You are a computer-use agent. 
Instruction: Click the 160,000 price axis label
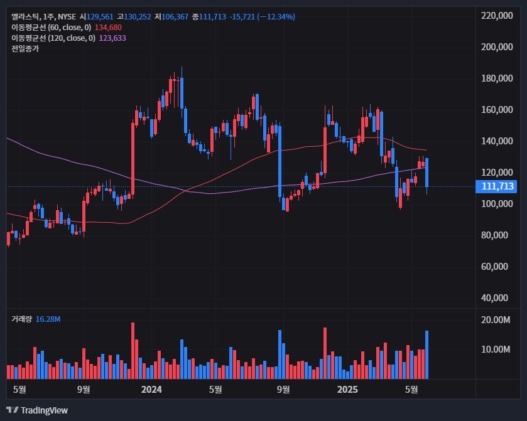(497, 110)
